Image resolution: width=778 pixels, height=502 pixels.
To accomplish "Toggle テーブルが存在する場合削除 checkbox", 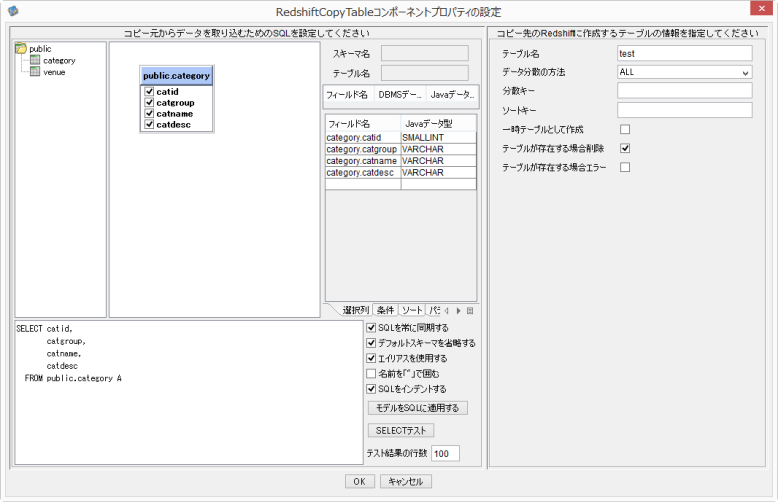I will 625,148.
